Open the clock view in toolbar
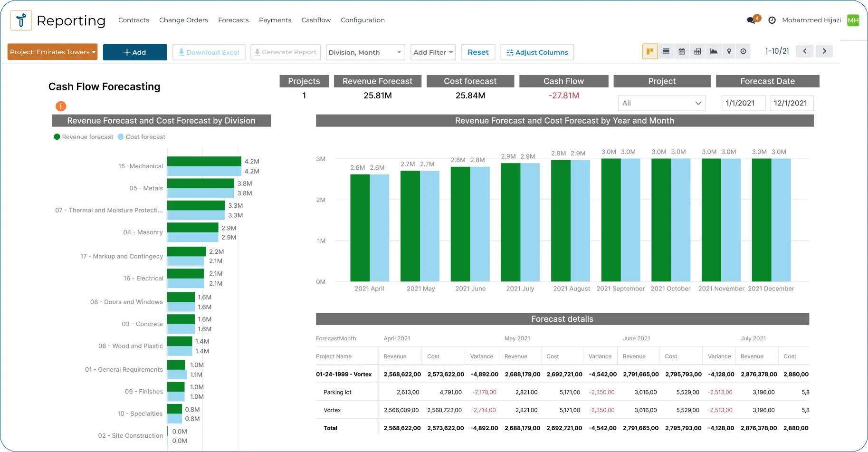868x452 pixels. 744,51
